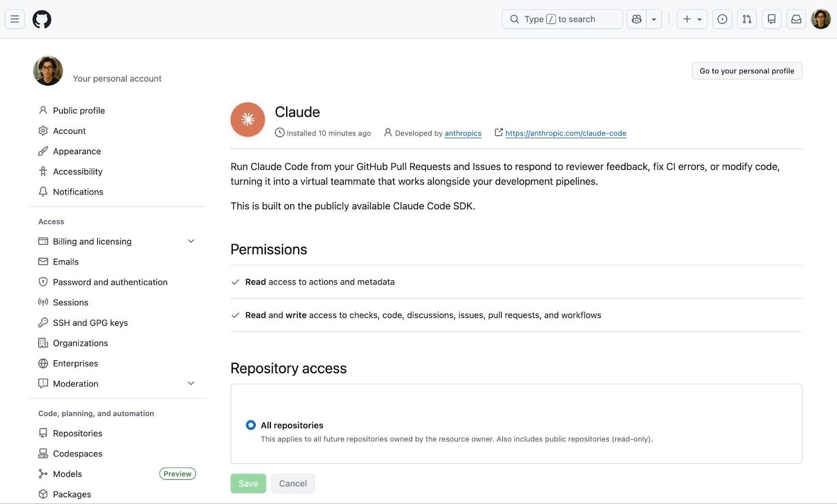Click the GitHub Octocat logo
The height and width of the screenshot is (504, 837).
(x=42, y=19)
